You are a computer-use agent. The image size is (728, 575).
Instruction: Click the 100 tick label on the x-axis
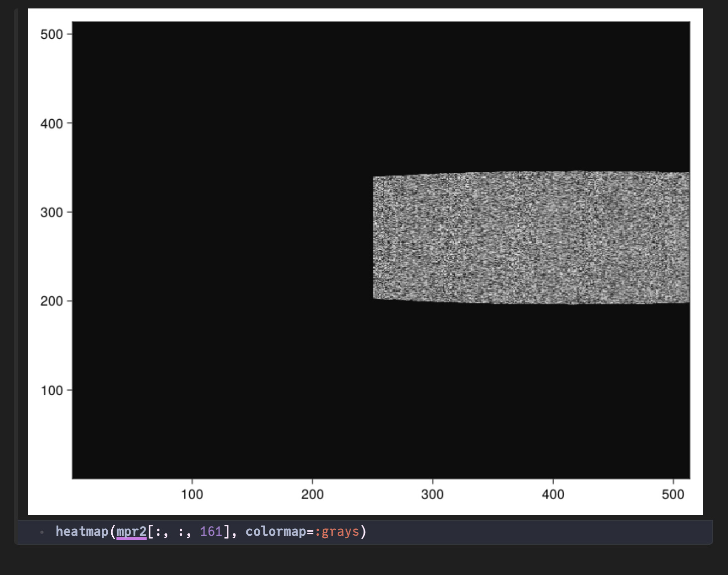[192, 494]
